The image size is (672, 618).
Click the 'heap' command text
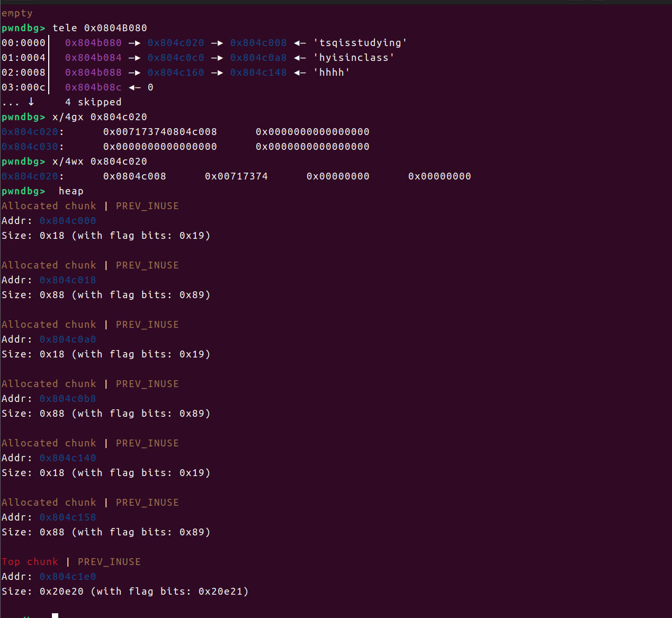71,191
